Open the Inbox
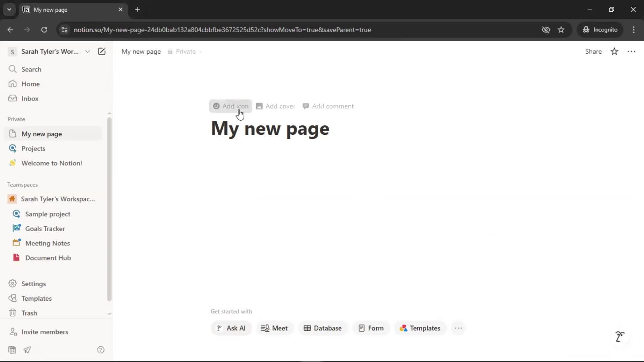This screenshot has height=362, width=644. click(x=54, y=99)
